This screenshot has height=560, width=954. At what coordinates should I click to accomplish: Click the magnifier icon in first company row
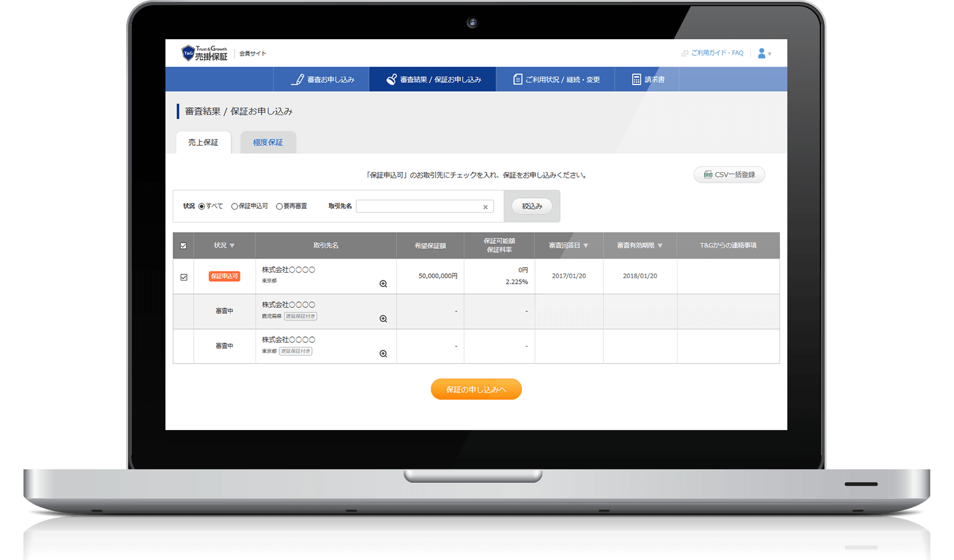(383, 284)
